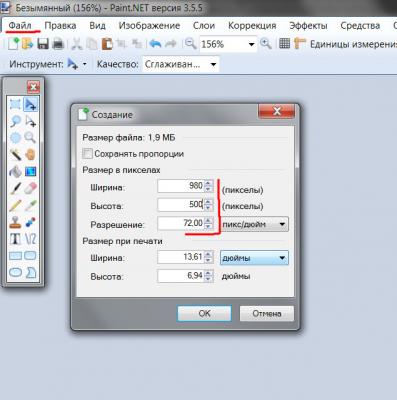Image resolution: width=397 pixels, height=400 pixels.
Task: Select the Pencil tool
Action: coord(15,205)
